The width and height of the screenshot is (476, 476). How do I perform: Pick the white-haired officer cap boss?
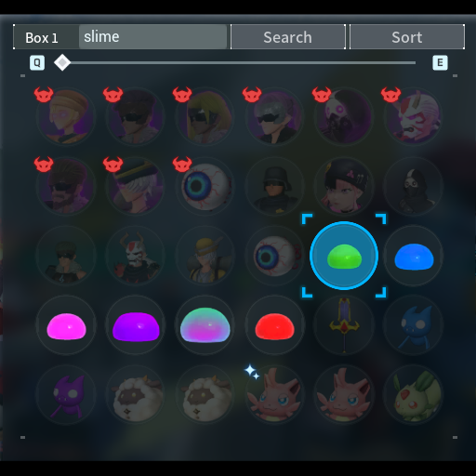(x=136, y=186)
